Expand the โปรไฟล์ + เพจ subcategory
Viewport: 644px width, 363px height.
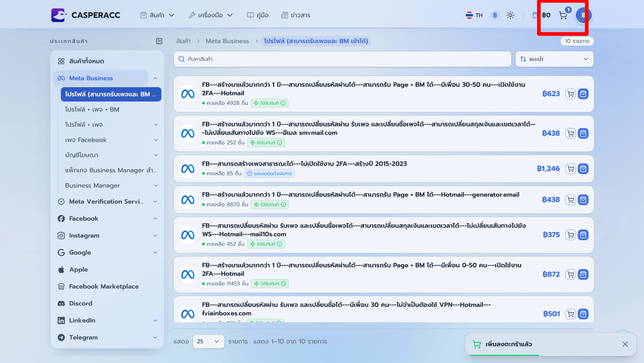(156, 125)
